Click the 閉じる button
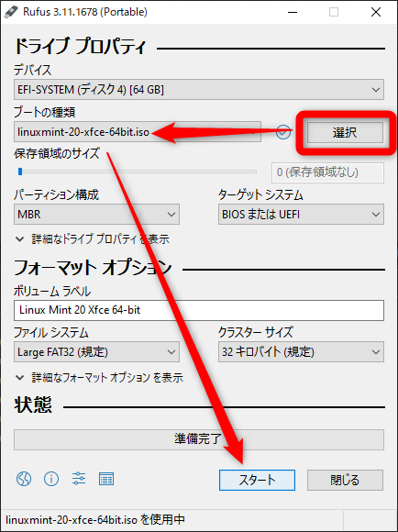398x532 pixels. click(345, 480)
